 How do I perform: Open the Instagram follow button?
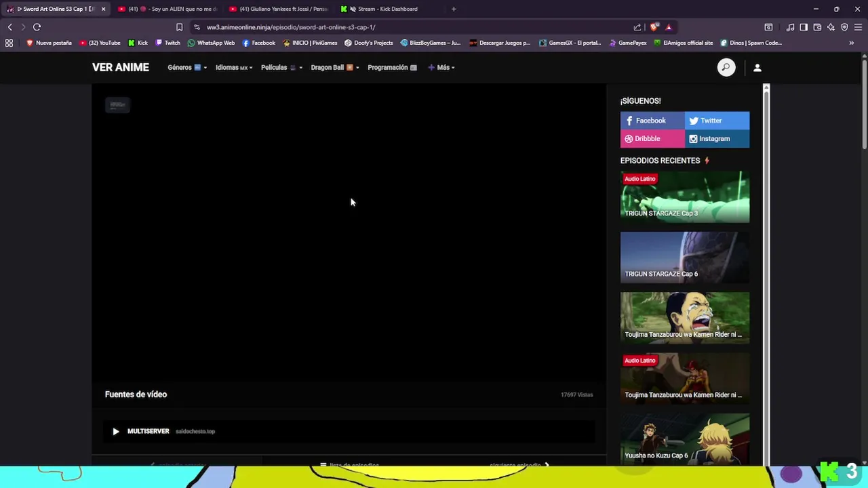click(x=717, y=138)
